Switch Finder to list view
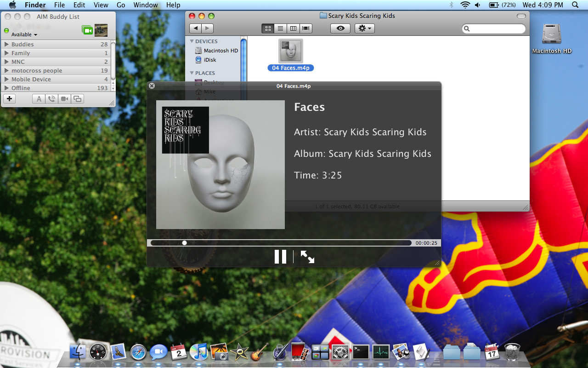The width and height of the screenshot is (588, 368). click(x=280, y=29)
